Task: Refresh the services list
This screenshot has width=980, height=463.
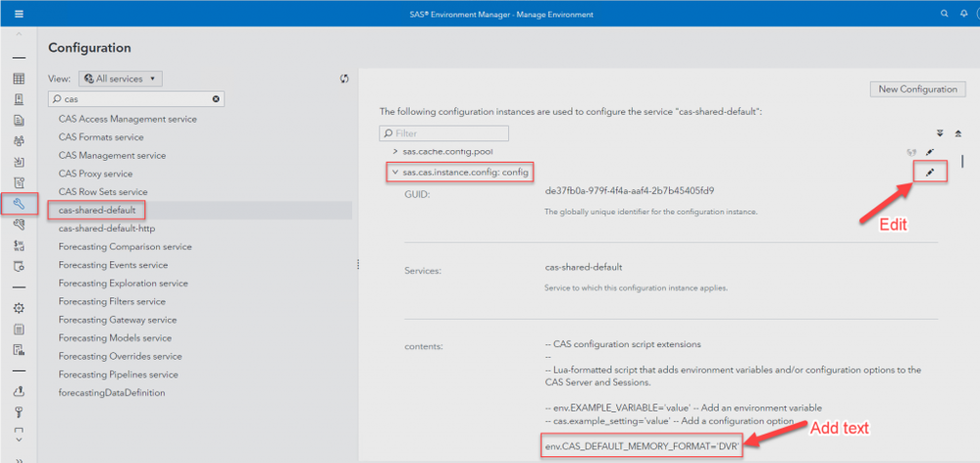Action: [x=344, y=78]
